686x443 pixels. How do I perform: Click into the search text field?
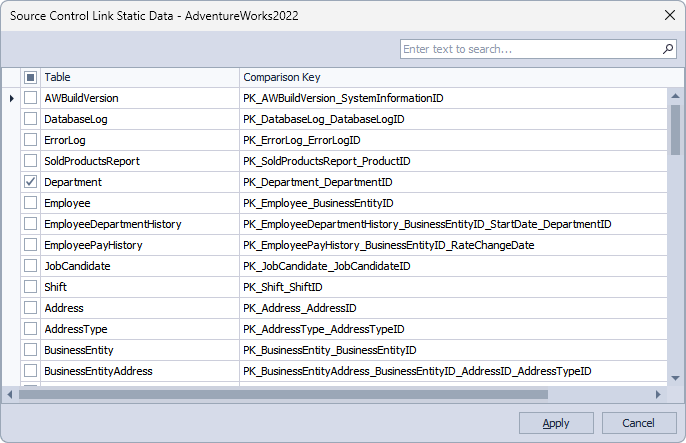click(x=531, y=49)
